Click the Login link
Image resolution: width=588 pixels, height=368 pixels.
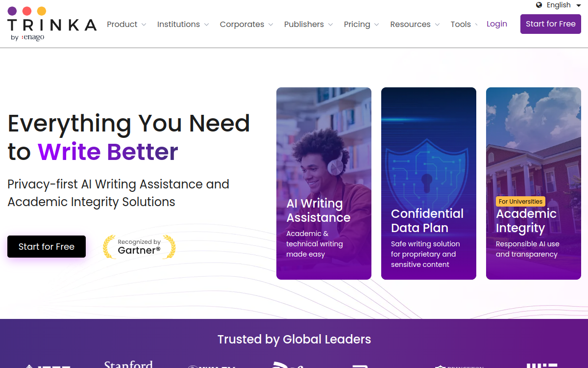coord(497,24)
